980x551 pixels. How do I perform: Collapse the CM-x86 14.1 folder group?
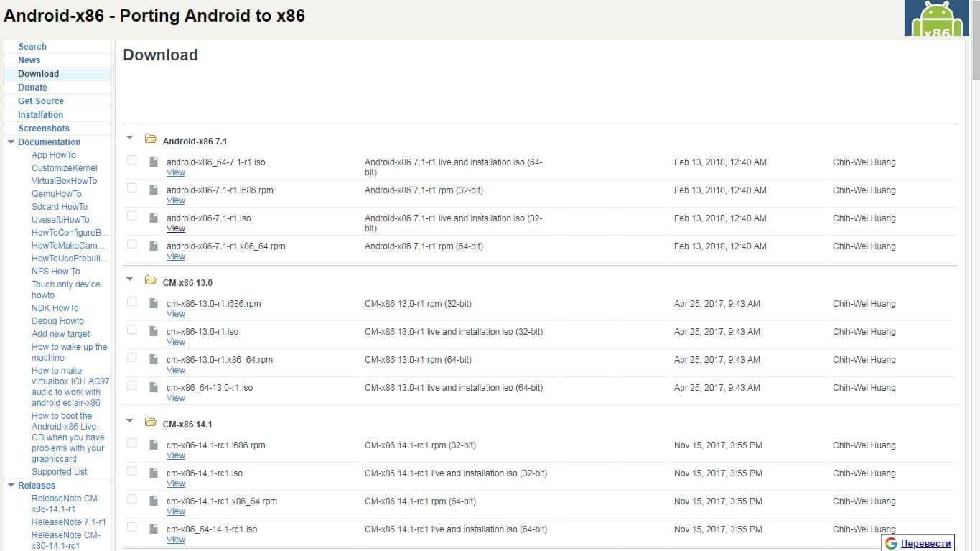[x=130, y=420]
